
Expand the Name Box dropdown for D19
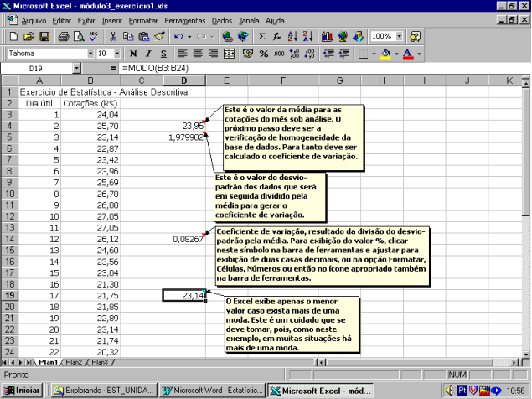(x=76, y=67)
